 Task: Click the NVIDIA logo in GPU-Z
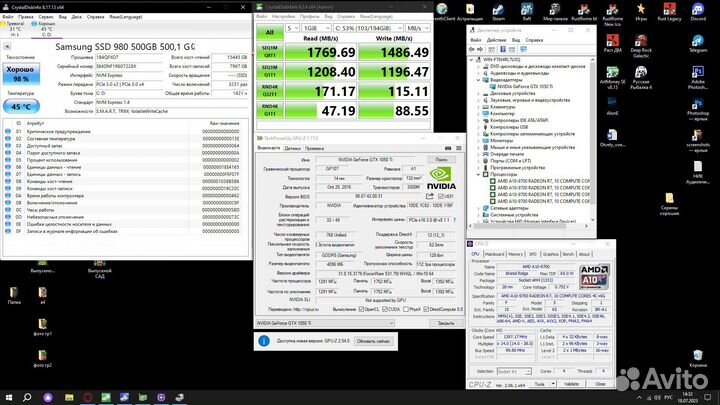[x=441, y=179]
